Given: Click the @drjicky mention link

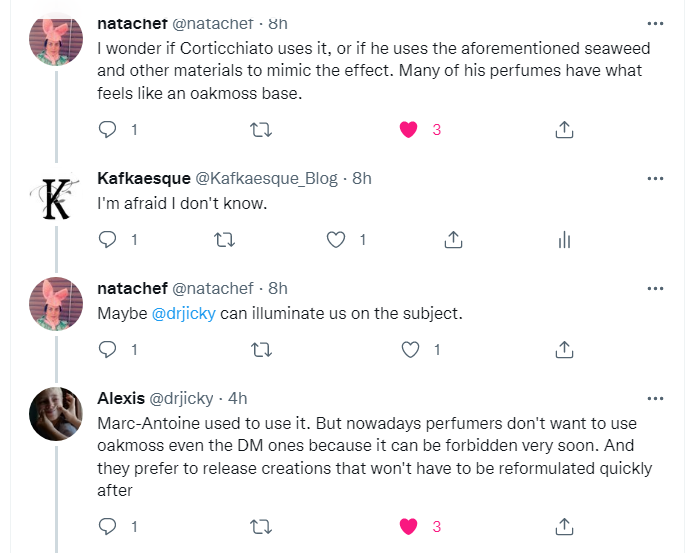Looking at the screenshot, I should coord(183,313).
